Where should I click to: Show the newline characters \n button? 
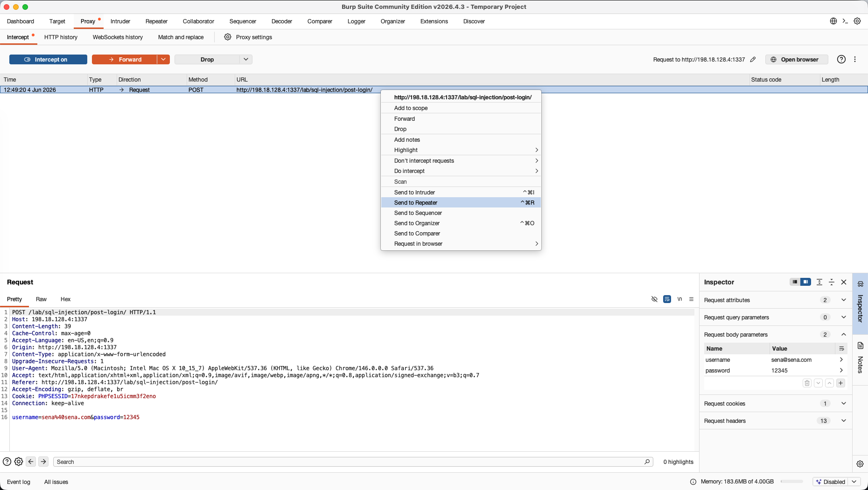(679, 299)
